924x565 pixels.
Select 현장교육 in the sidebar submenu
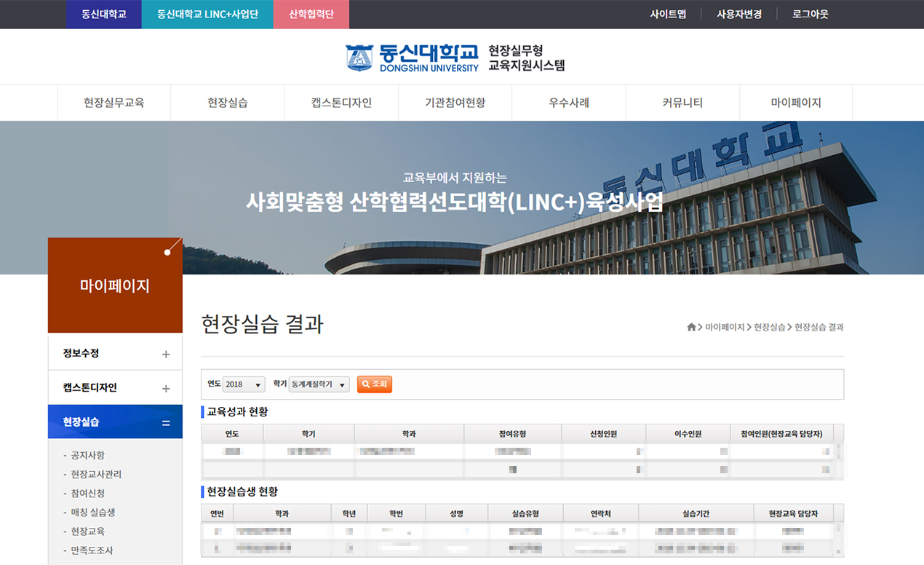pos(88,531)
